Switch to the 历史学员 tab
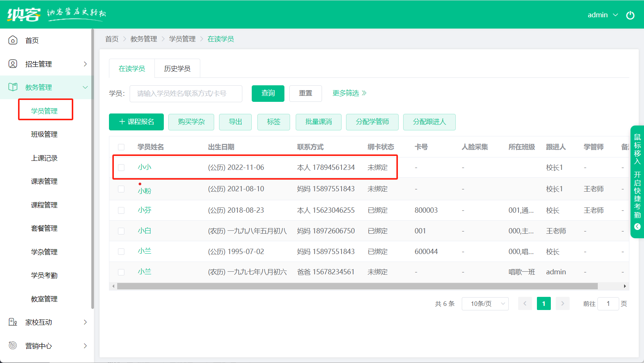 177,68
